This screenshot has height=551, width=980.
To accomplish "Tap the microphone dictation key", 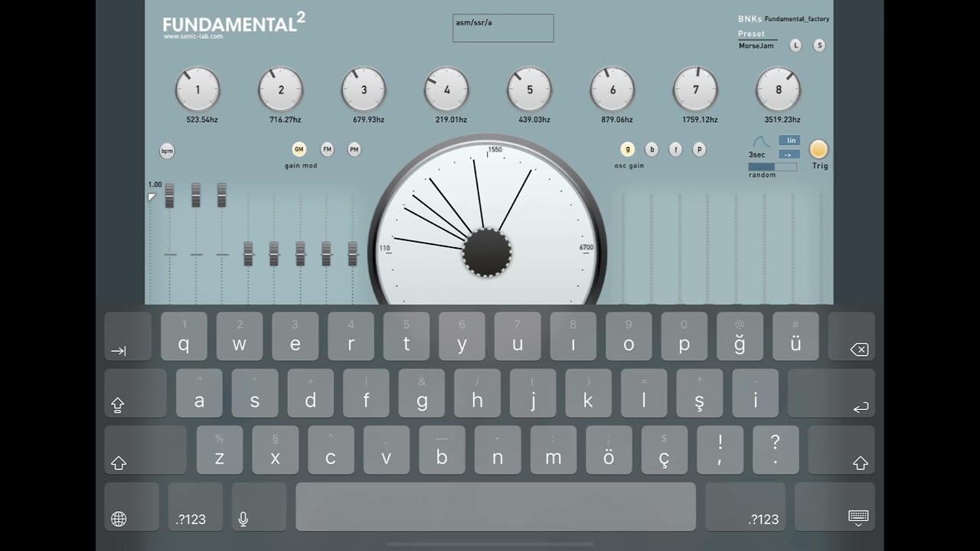I will tap(260, 506).
